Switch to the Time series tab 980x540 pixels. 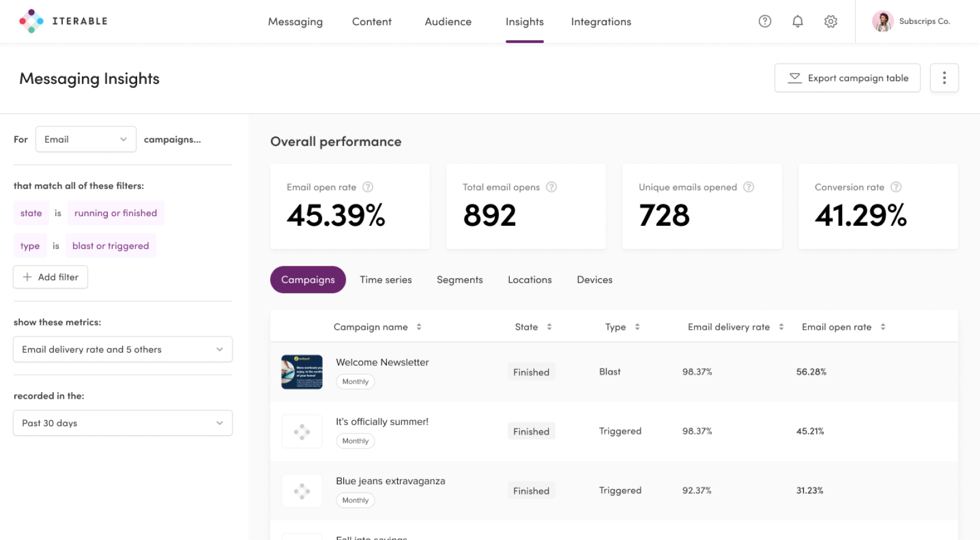(x=386, y=280)
